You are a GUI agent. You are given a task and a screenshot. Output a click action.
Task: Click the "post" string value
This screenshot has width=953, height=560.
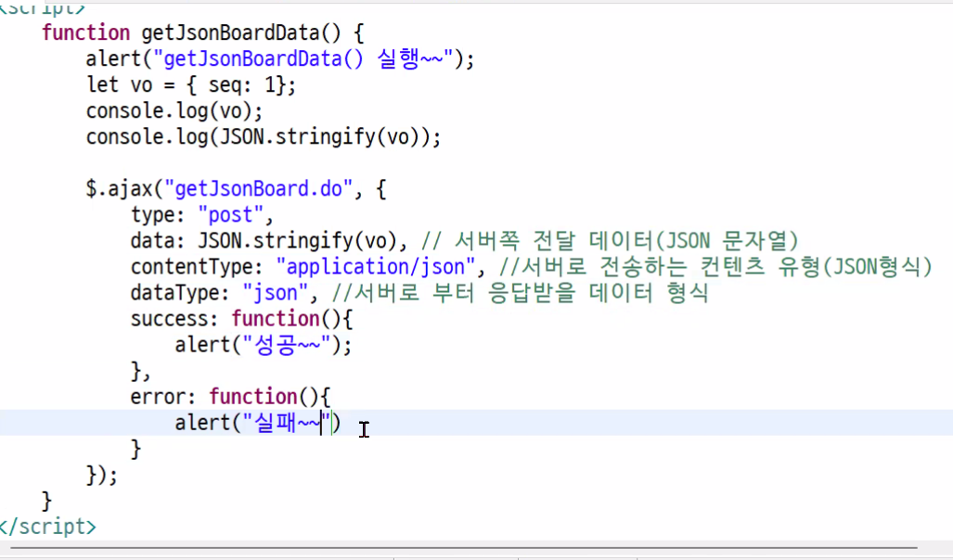[x=230, y=215]
